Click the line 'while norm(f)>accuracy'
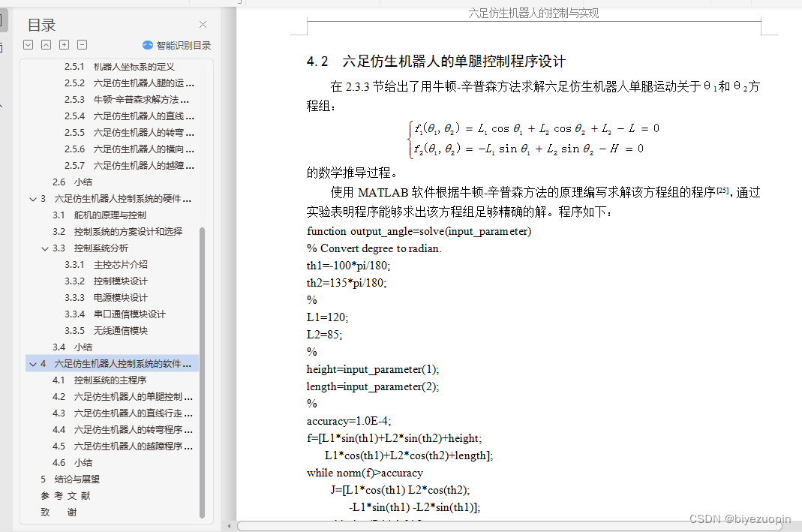The image size is (802, 532). click(365, 473)
